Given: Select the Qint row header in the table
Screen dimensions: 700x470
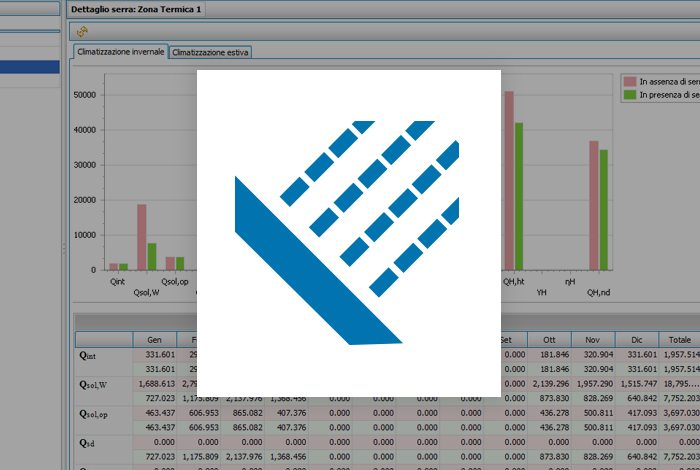Looking at the screenshot, I should point(104,362).
